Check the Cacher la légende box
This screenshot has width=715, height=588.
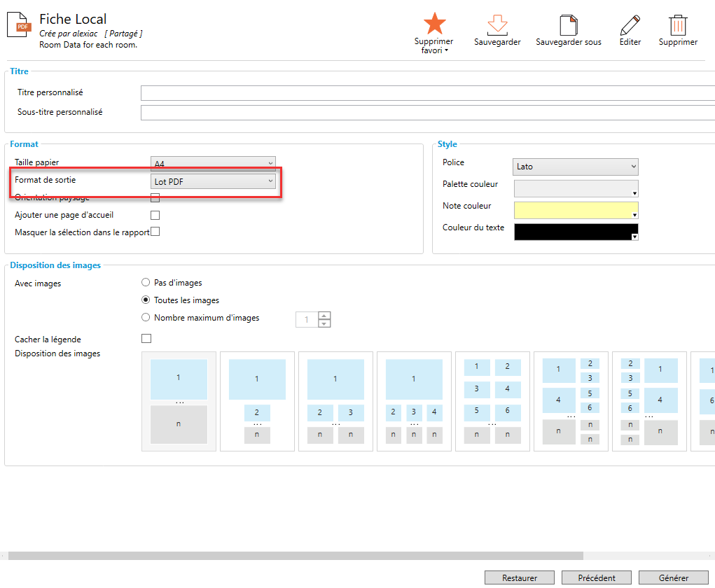click(x=146, y=339)
